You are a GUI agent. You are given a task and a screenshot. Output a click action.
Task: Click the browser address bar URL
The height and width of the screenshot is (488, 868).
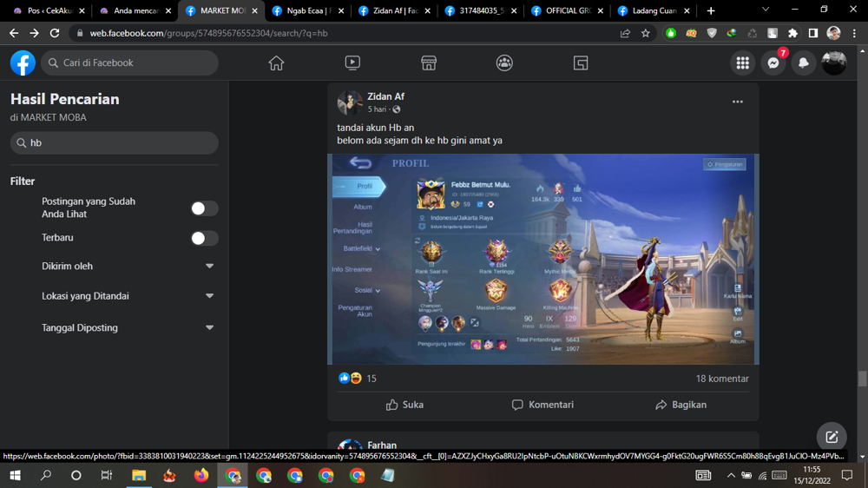tap(208, 33)
